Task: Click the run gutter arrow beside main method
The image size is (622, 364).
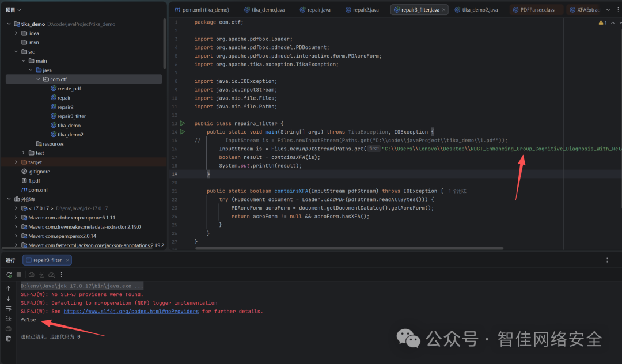Action: (x=182, y=132)
